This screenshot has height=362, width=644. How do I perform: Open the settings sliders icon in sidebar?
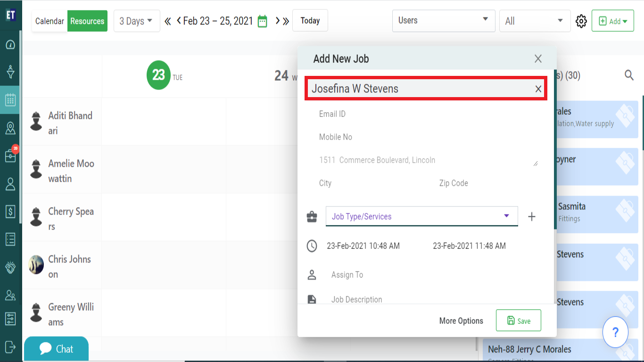(x=10, y=319)
